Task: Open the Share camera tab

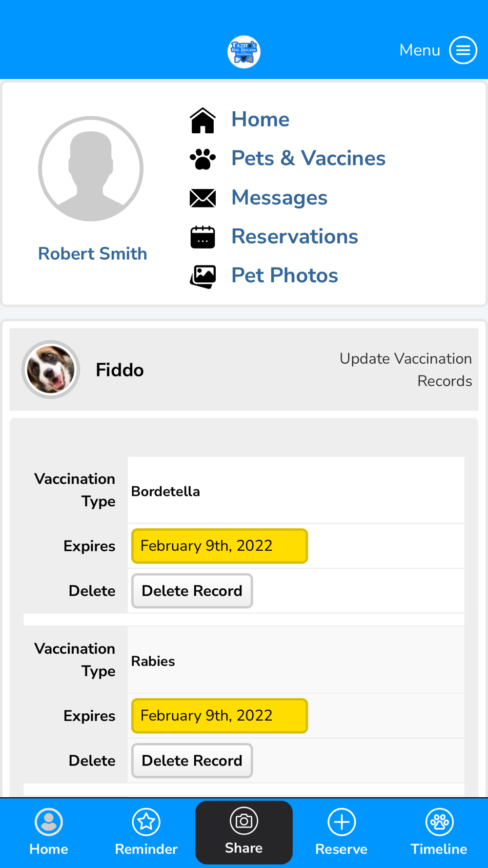Action: pyautogui.click(x=244, y=832)
